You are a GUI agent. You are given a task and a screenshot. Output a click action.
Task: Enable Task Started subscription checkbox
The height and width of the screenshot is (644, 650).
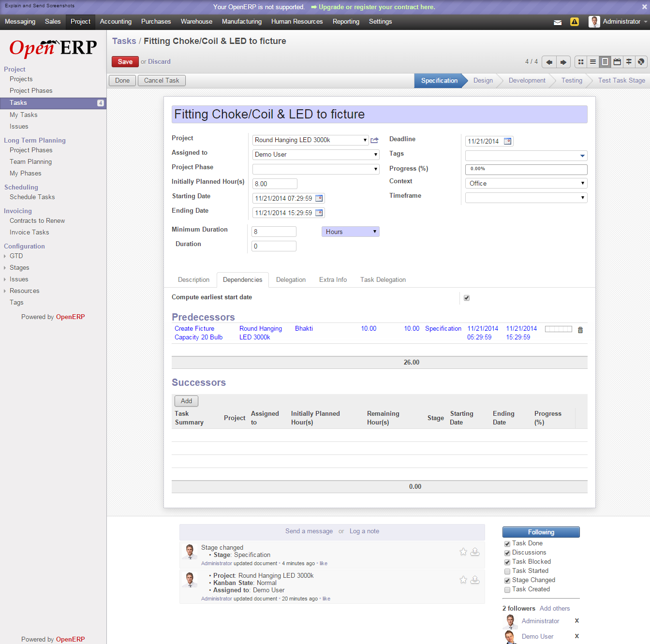click(x=507, y=571)
